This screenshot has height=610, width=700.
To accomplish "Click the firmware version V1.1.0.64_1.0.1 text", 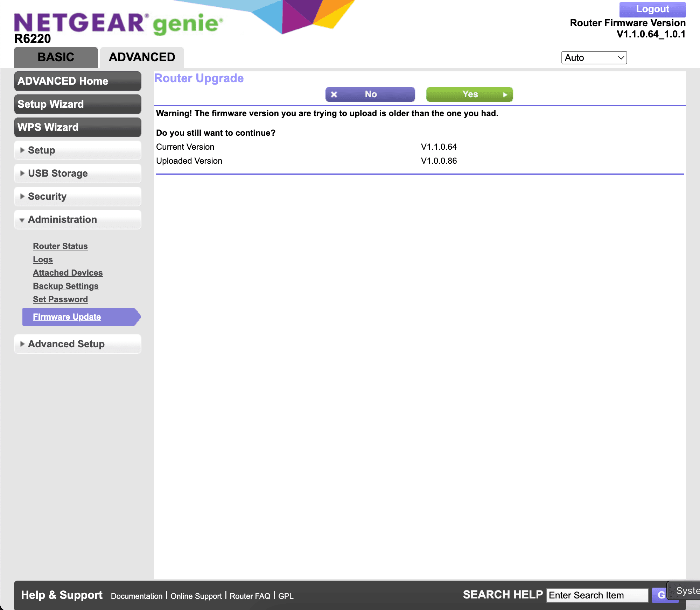I will pos(651,34).
